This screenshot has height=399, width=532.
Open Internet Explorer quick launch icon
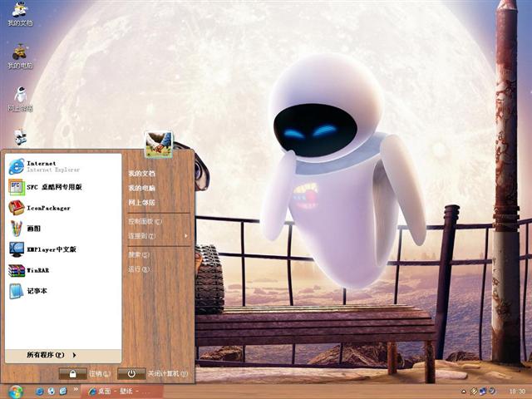click(39, 392)
